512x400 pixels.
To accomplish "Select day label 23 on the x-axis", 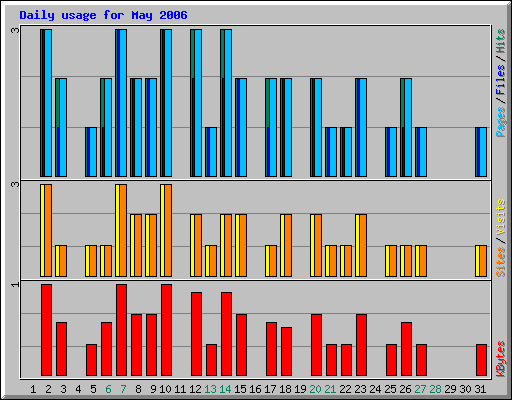I will pos(360,389).
